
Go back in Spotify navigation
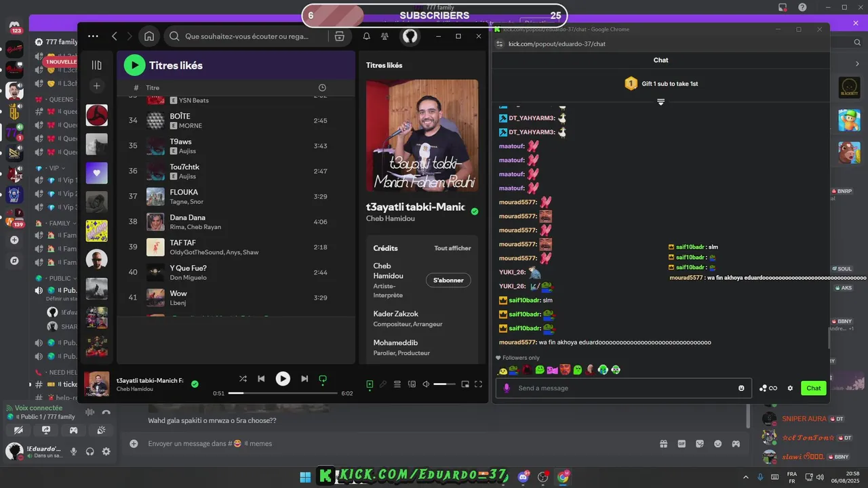tap(114, 37)
